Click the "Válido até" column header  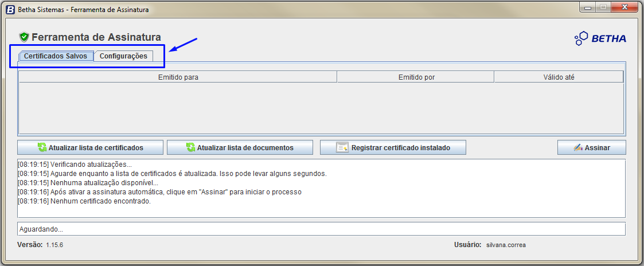point(559,77)
